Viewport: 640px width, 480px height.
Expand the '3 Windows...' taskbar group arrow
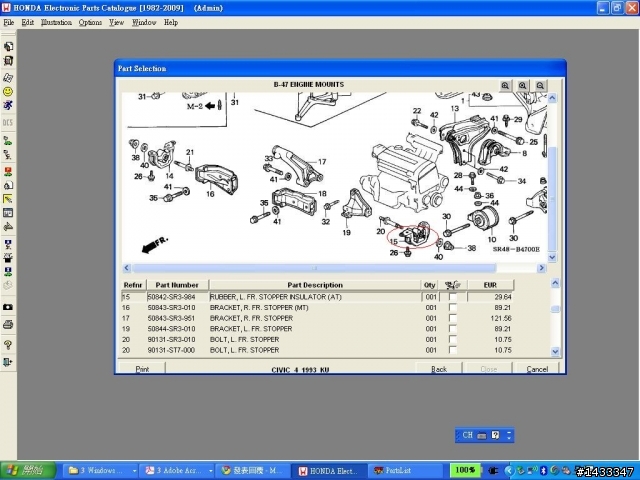tap(134, 471)
